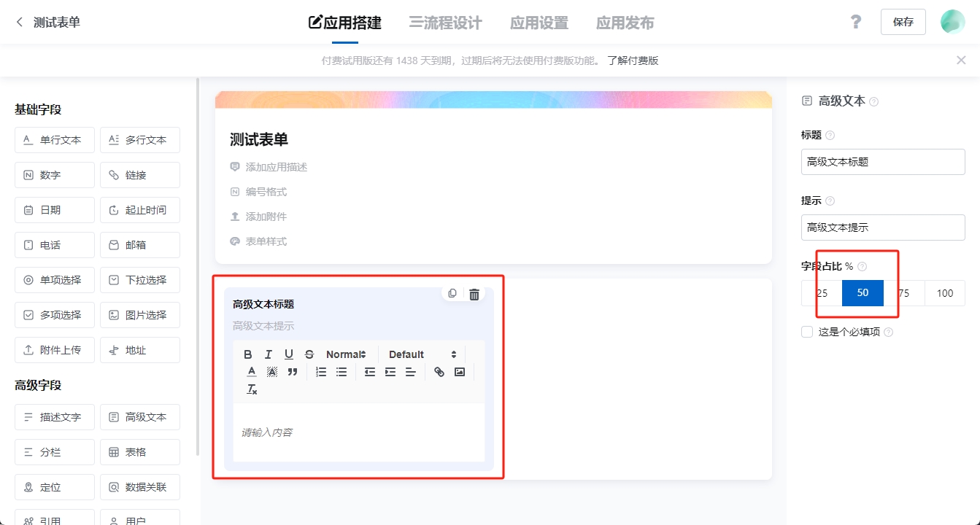The width and height of the screenshot is (980, 525).
Task: Duplicate the field with the copy icon
Action: (x=452, y=294)
